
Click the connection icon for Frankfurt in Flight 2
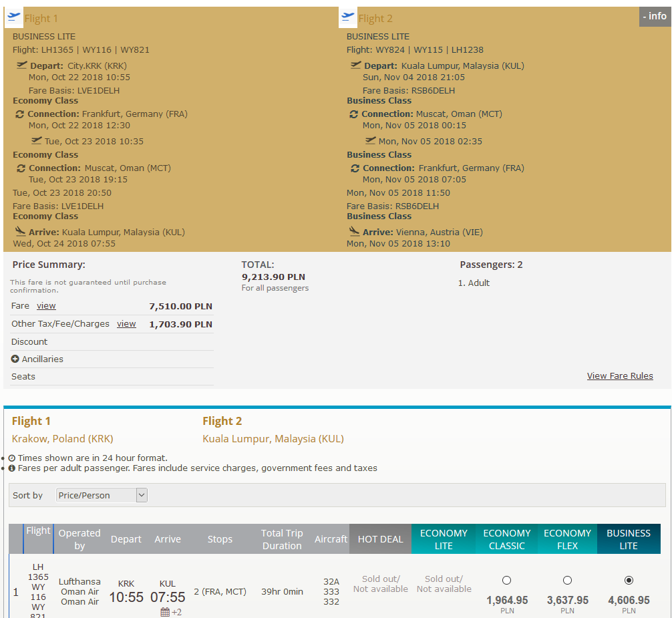coord(355,168)
